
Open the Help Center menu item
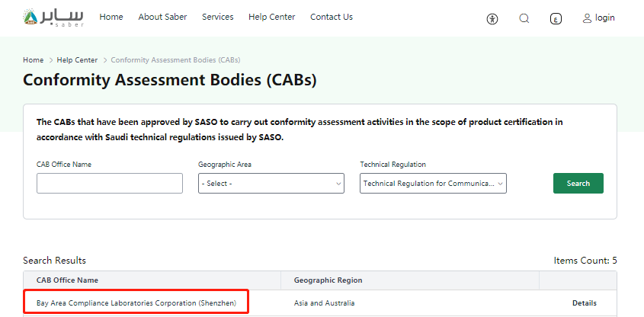pos(271,17)
